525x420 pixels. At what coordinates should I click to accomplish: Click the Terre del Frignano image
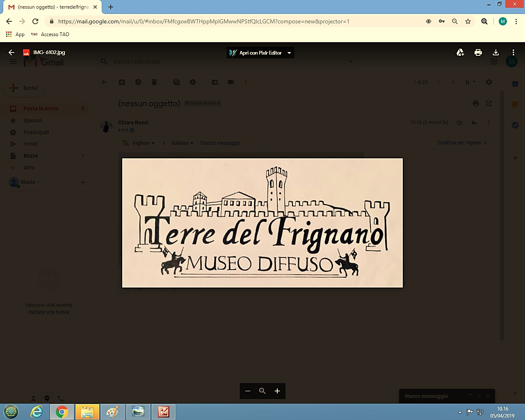coord(262,223)
